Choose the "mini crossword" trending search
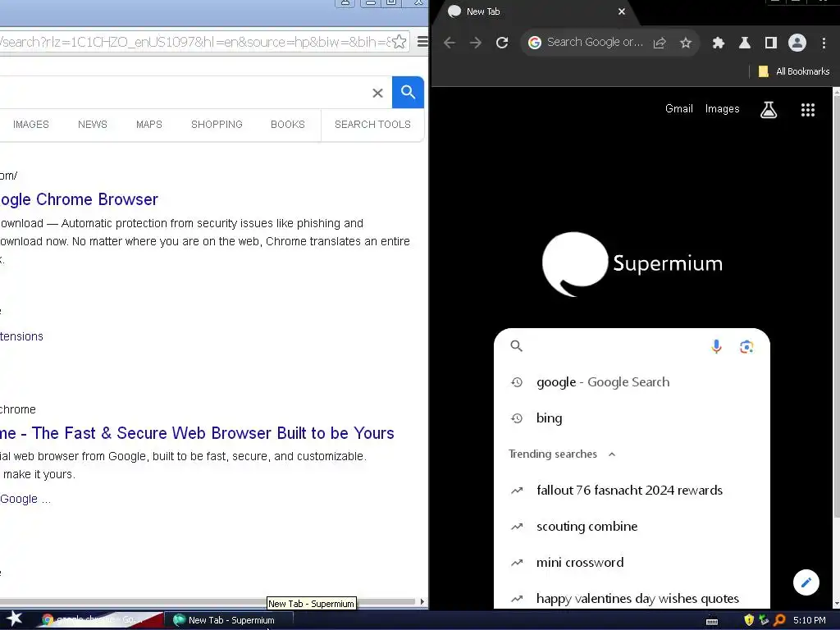Viewport: 840px width, 630px height. click(632, 563)
